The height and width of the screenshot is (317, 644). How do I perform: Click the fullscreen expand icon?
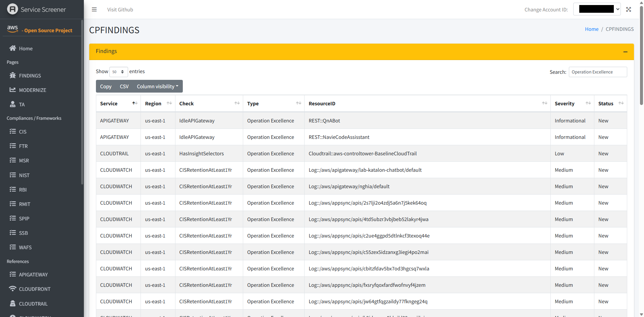pos(629,9)
